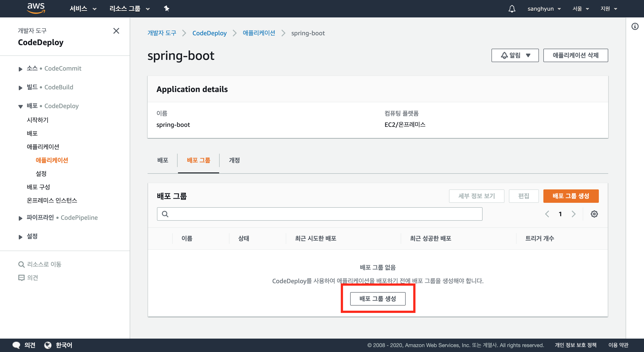Viewport: 644px width, 352px height.
Task: Click the 의견 feedback icon in sidebar
Action: (x=21, y=278)
